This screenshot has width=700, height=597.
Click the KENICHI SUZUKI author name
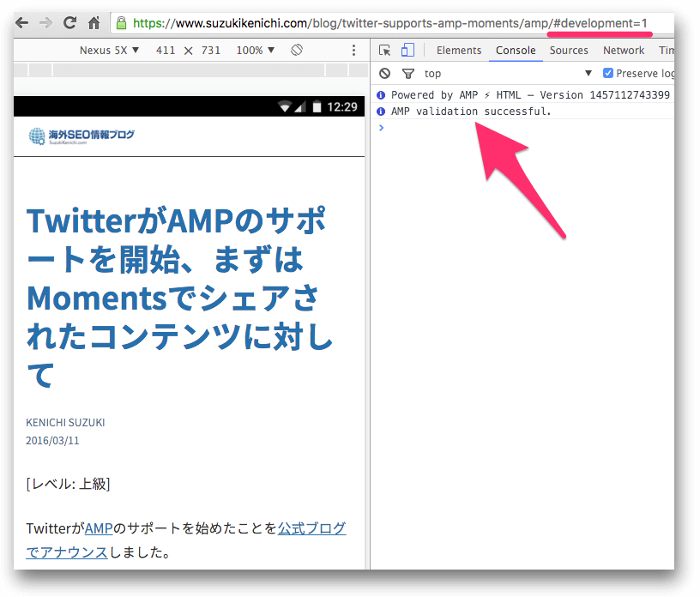[65, 422]
